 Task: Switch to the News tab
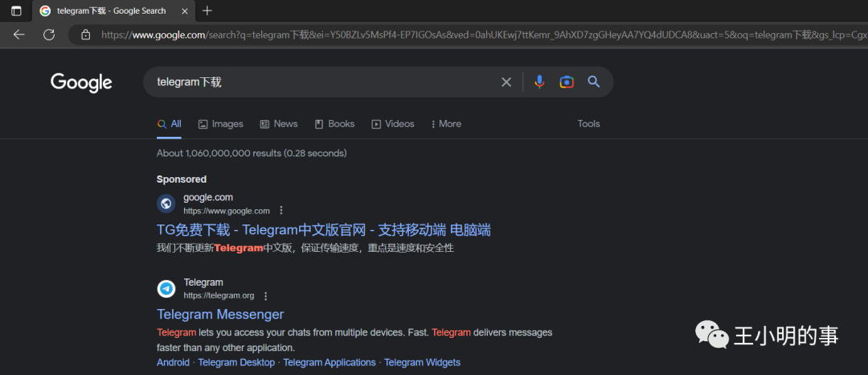pyautogui.click(x=278, y=124)
